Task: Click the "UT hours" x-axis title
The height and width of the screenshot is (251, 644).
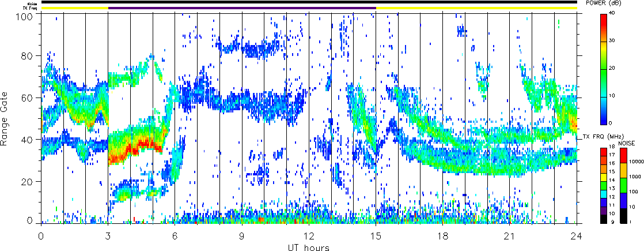Action: click(308, 248)
